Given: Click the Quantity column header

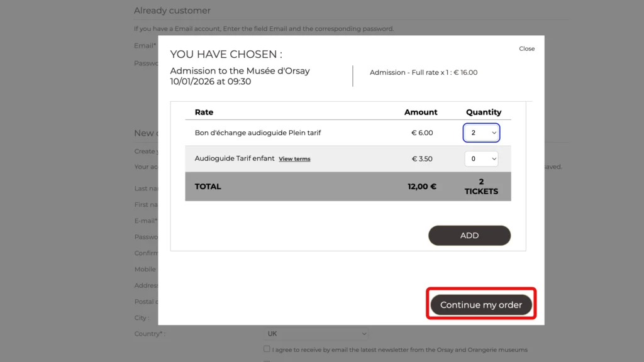Looking at the screenshot, I should tap(483, 112).
